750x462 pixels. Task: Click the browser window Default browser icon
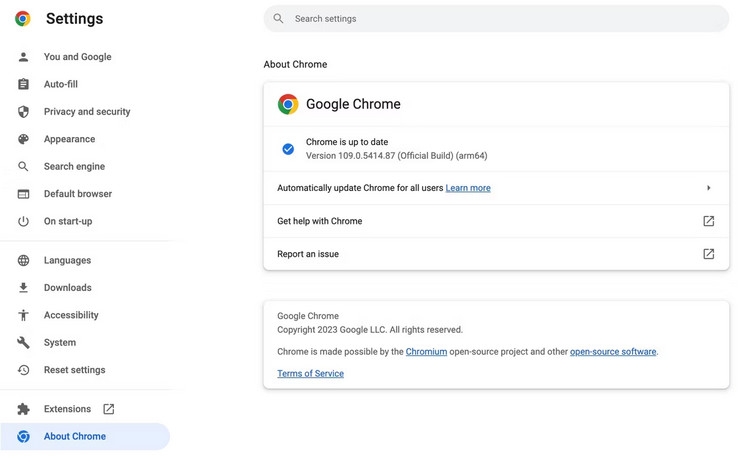23,194
